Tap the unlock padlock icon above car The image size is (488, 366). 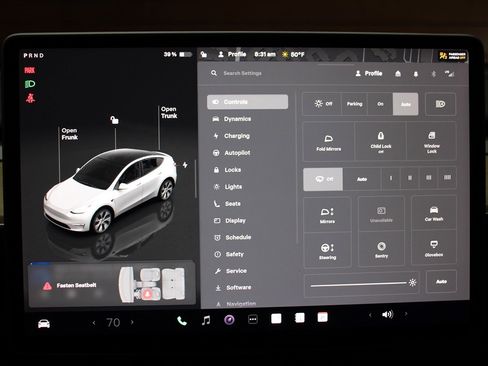coord(114,120)
